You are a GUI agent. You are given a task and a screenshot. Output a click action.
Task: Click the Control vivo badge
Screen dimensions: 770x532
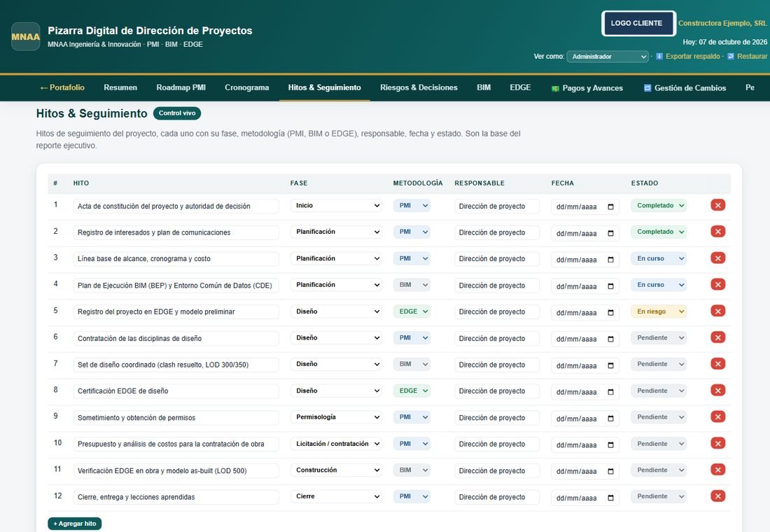177,113
